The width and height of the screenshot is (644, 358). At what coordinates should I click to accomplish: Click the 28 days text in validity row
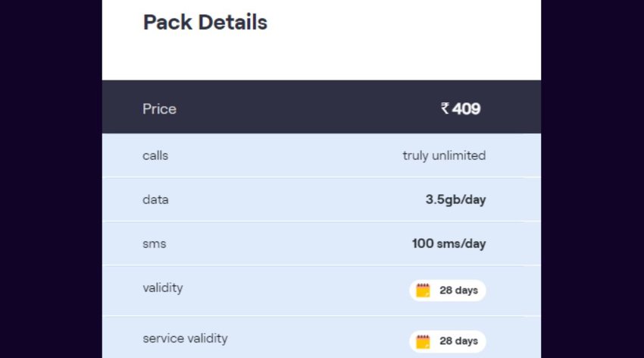tap(459, 290)
